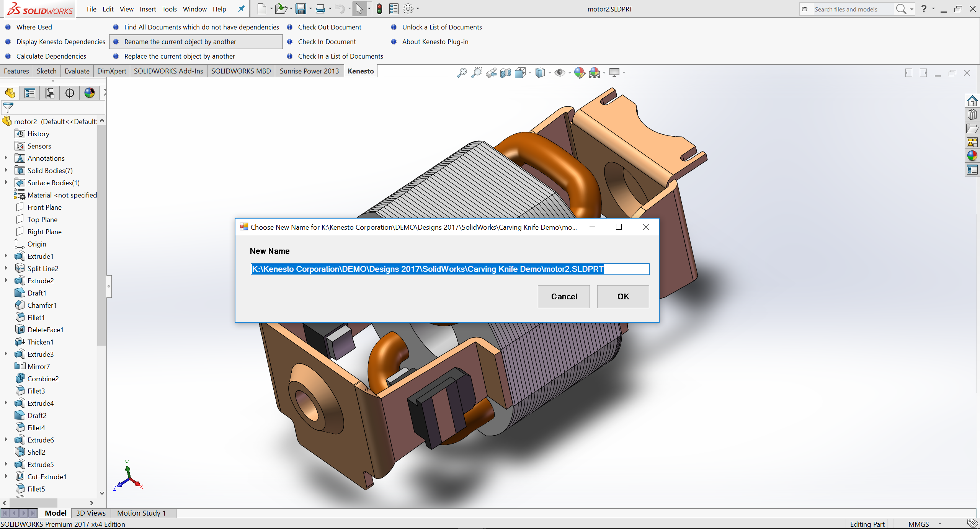Expand the Cut-Extrude1 feature node
The width and height of the screenshot is (980, 529).
point(6,477)
